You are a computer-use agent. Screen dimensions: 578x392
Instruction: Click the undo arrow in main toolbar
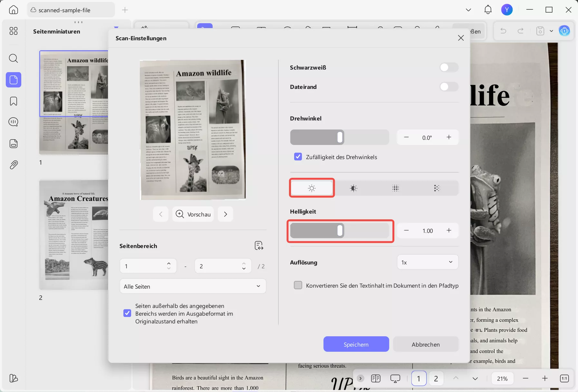click(x=503, y=31)
